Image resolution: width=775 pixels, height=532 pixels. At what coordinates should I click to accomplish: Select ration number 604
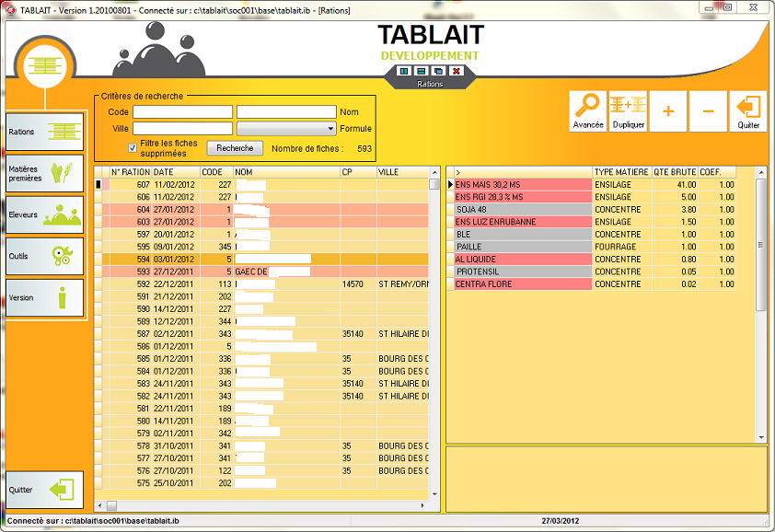[262, 210]
